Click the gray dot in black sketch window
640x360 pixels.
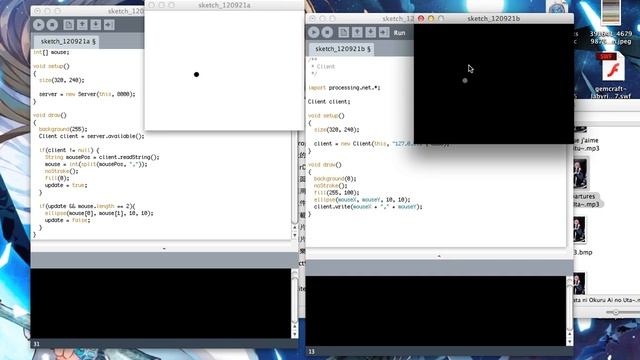465,80
